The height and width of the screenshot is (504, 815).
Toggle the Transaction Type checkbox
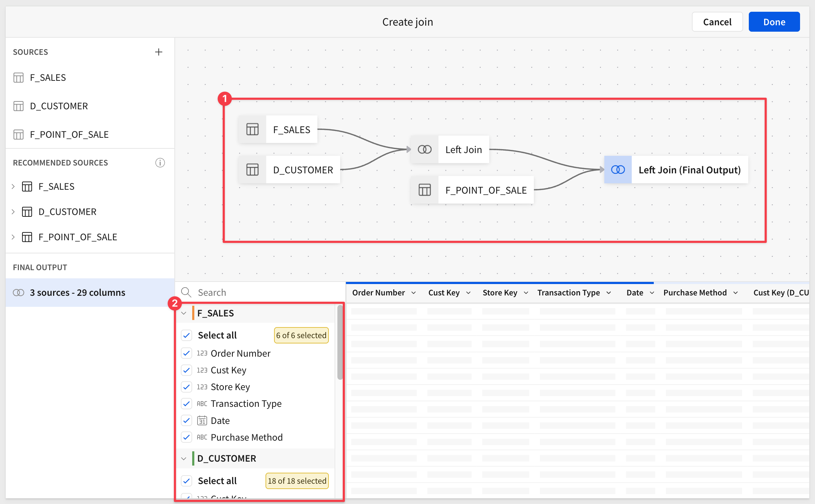(x=186, y=404)
